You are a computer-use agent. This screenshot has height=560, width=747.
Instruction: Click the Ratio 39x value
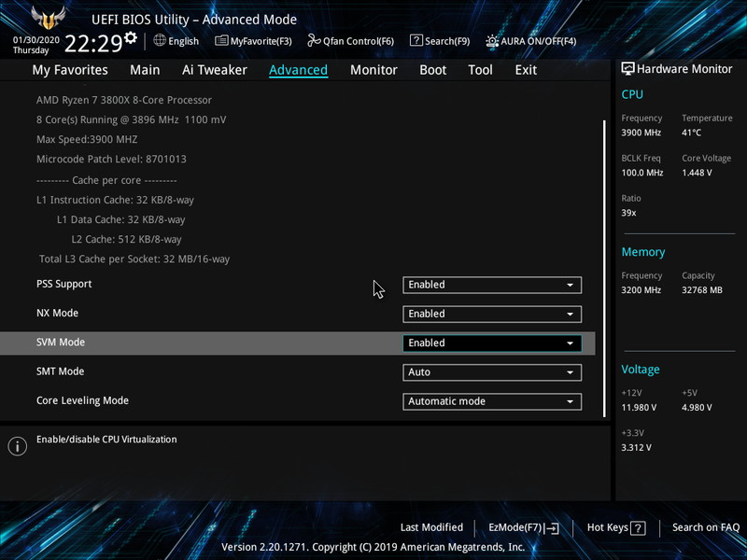click(628, 213)
